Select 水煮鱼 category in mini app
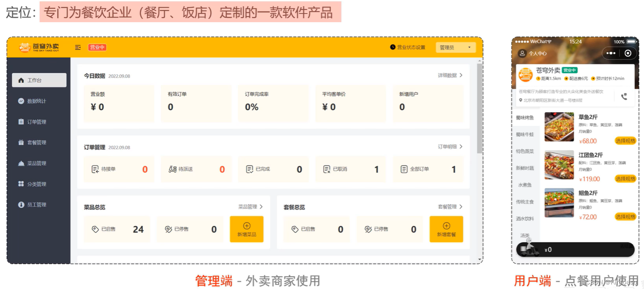The height and width of the screenshot is (289, 644). point(525,185)
